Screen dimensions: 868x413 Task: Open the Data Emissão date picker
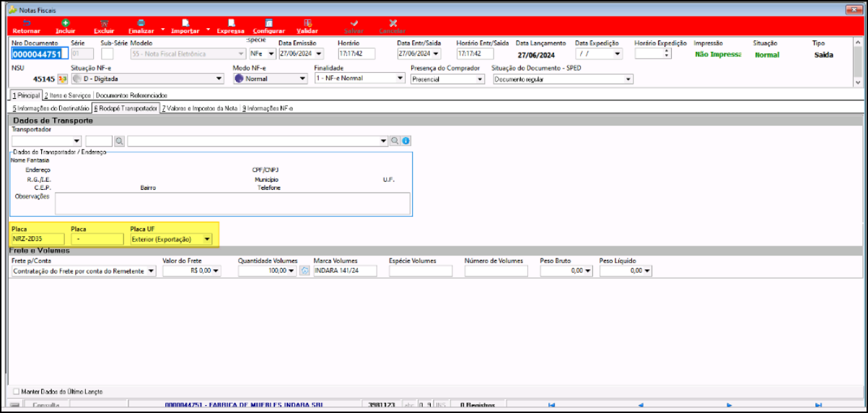click(x=319, y=54)
